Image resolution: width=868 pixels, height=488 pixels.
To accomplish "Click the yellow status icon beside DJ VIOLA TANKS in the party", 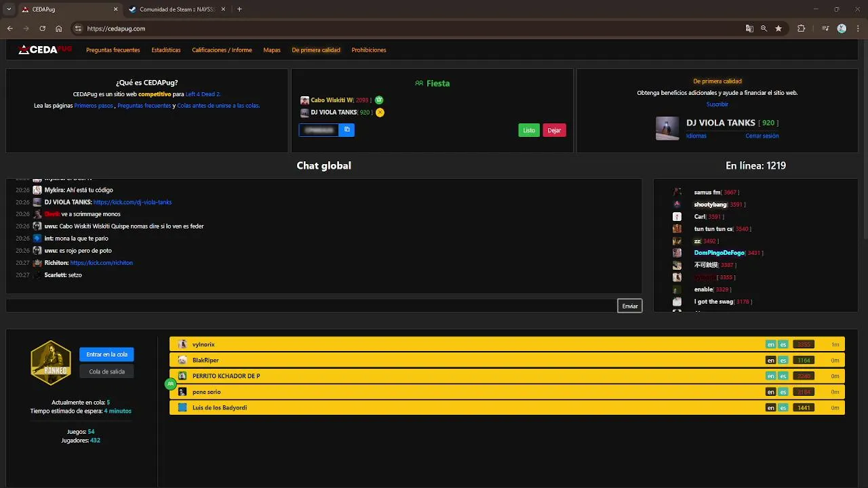I will click(380, 113).
